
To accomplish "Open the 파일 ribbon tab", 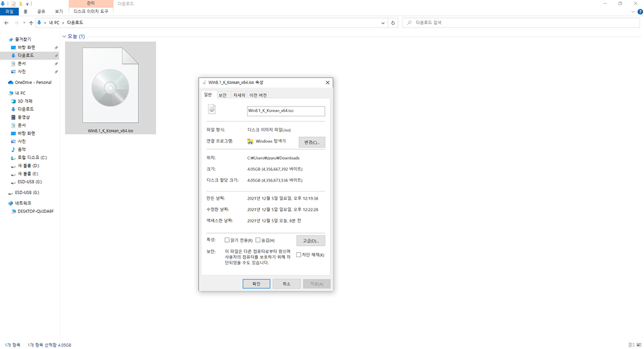I will click(x=9, y=12).
